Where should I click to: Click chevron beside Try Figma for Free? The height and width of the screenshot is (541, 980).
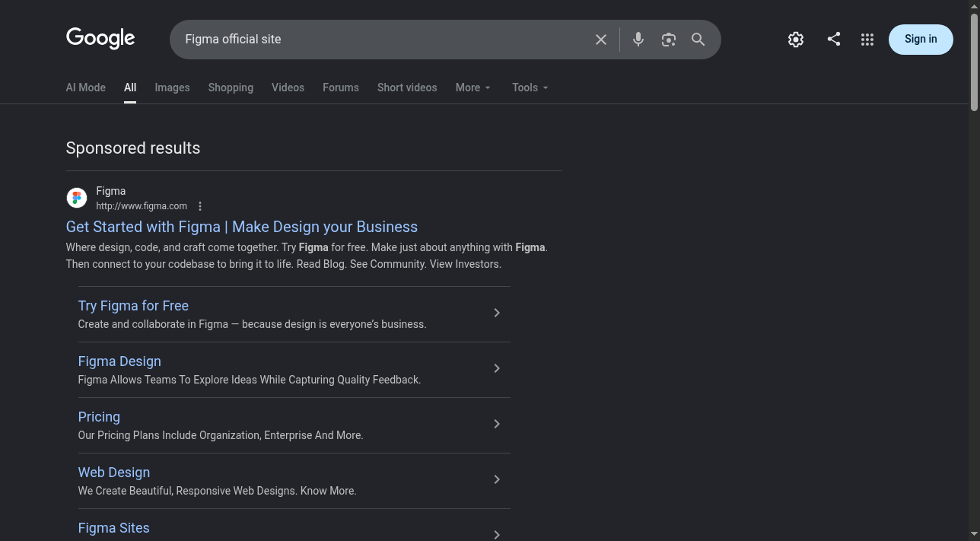click(497, 313)
